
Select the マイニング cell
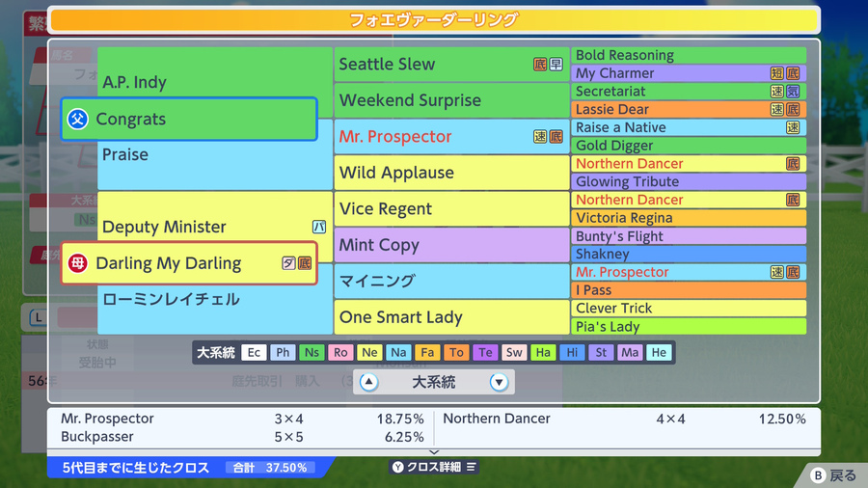click(x=451, y=281)
